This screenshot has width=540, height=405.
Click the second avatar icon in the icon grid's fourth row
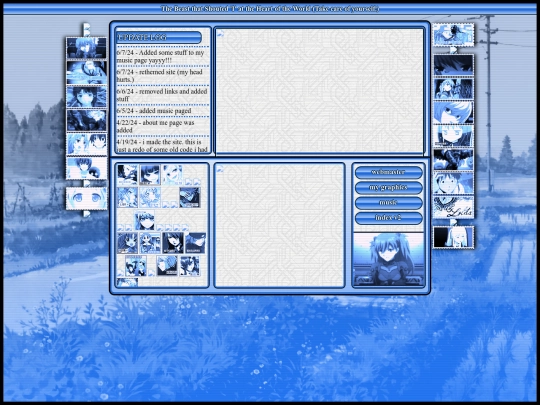[150, 243]
